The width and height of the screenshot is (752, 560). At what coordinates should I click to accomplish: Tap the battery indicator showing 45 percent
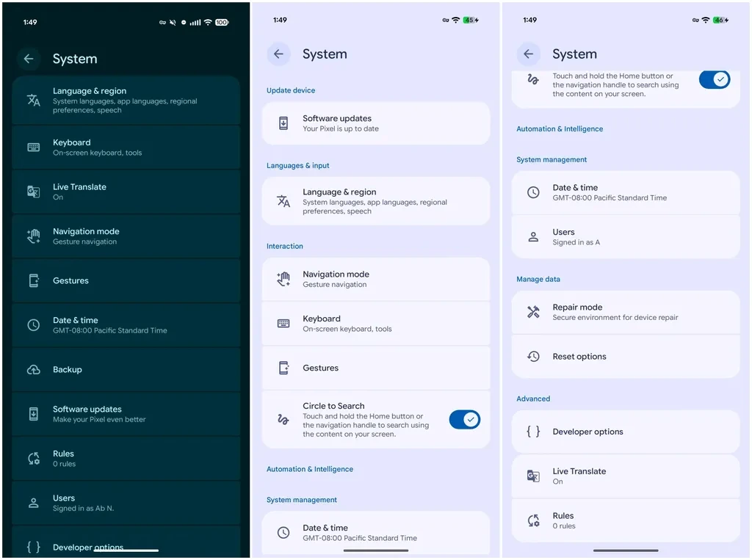point(470,21)
